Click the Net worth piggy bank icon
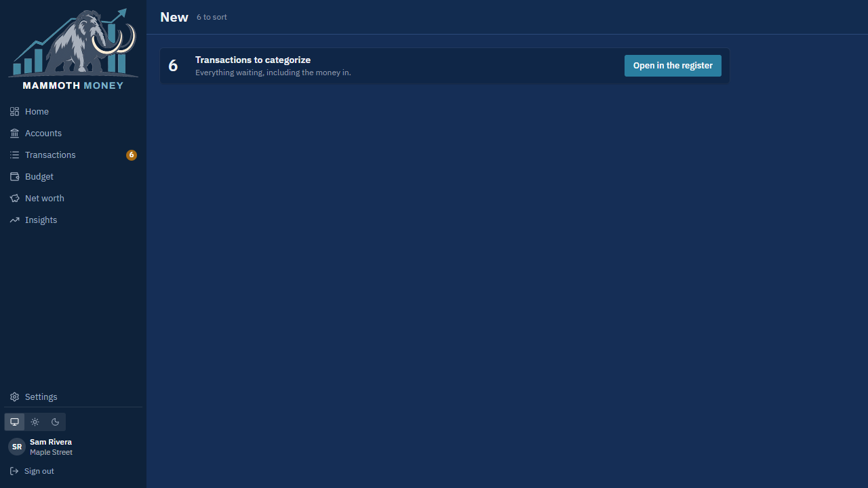Screen dimensions: 868x488 coord(14,199)
